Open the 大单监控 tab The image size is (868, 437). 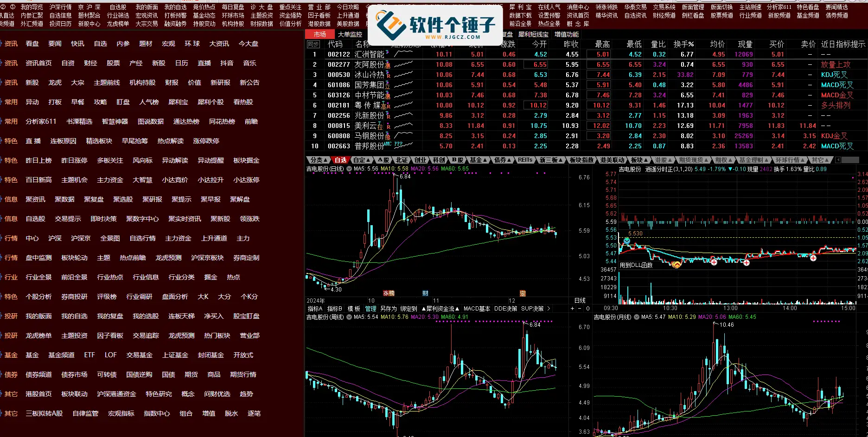350,34
